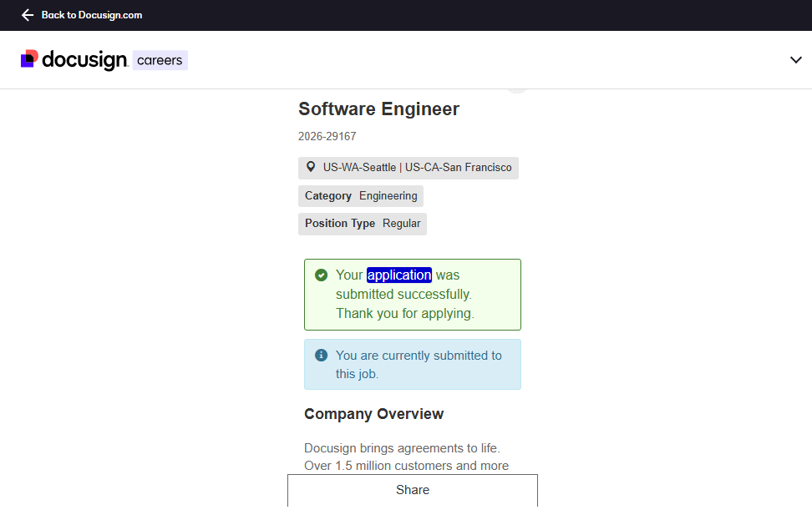This screenshot has width=812, height=510.
Task: Click the Thank you for applying text
Action: pos(404,314)
